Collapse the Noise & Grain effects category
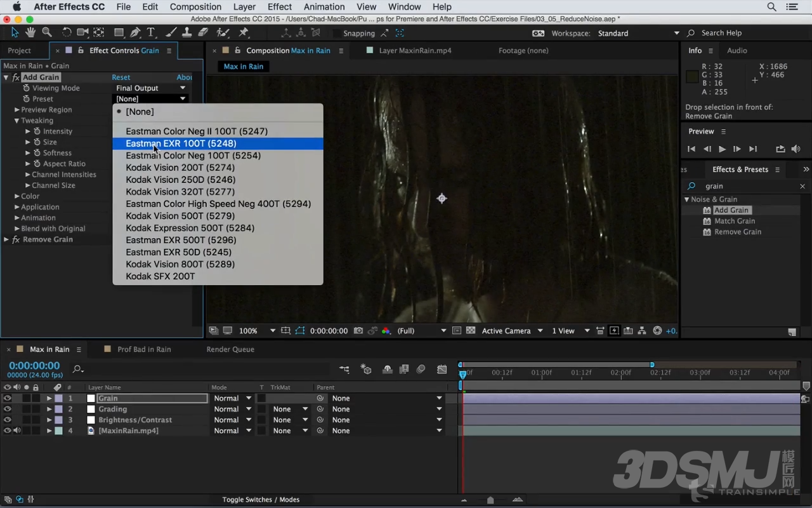 pos(686,199)
